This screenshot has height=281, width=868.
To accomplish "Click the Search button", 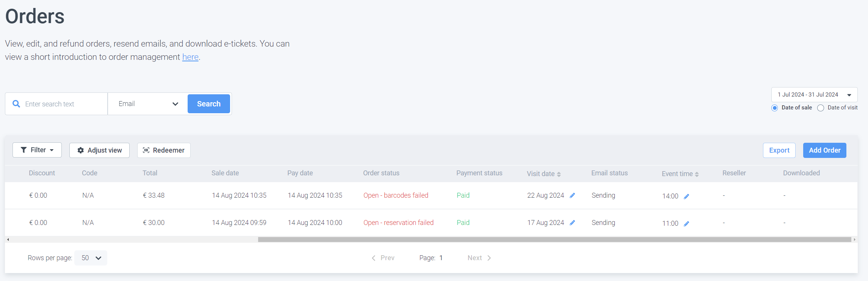I will (x=209, y=104).
